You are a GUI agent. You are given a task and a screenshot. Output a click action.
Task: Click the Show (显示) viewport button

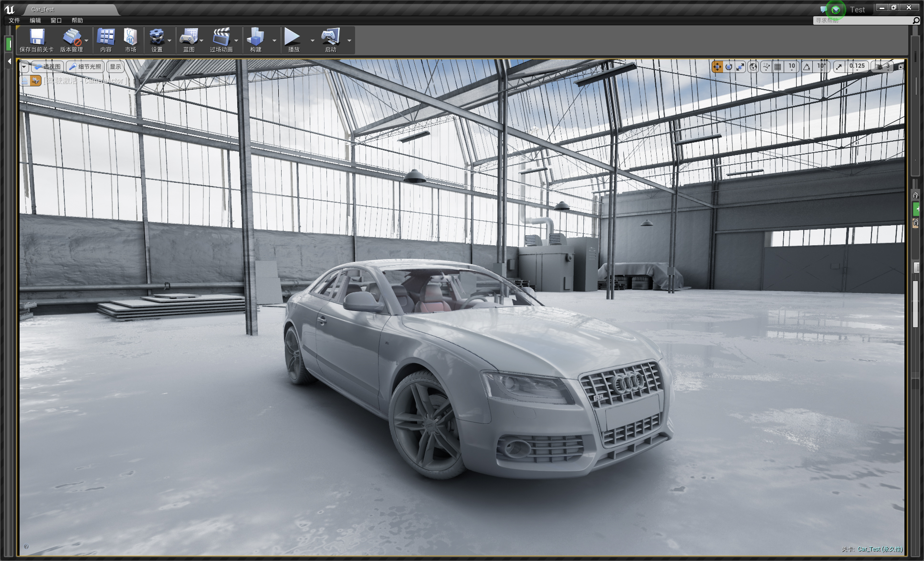pos(115,67)
